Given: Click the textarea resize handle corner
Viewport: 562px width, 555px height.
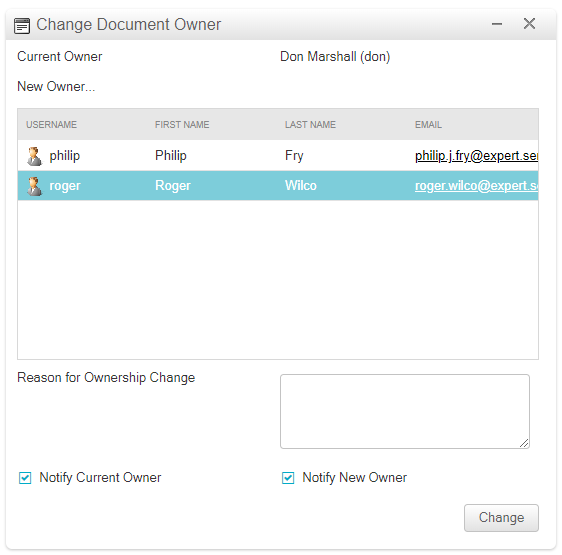Looking at the screenshot, I should (524, 443).
